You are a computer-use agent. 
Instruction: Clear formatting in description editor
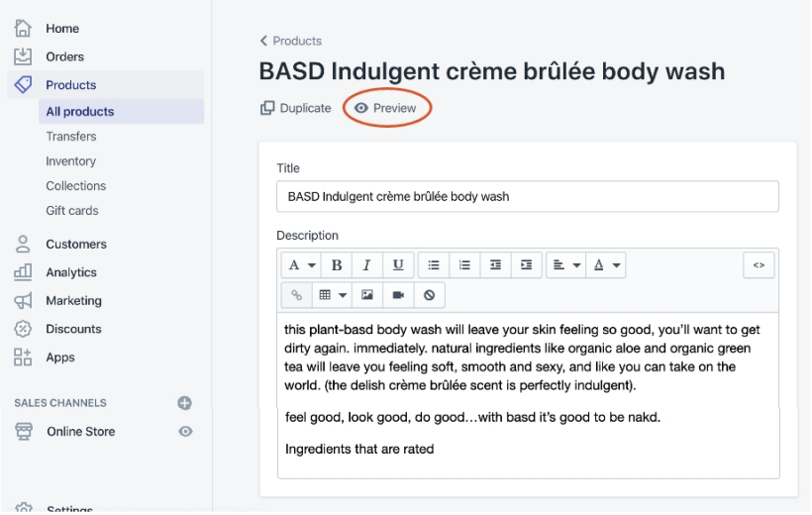pyautogui.click(x=429, y=295)
